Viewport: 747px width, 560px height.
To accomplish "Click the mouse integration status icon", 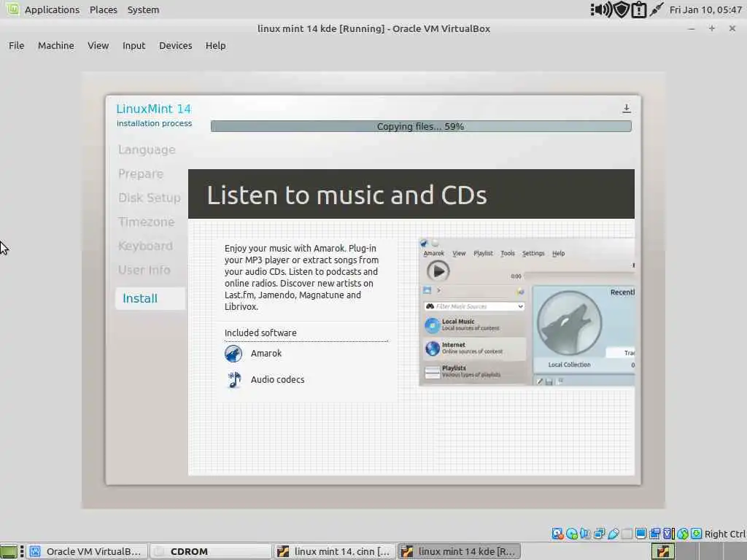I will pos(683,534).
